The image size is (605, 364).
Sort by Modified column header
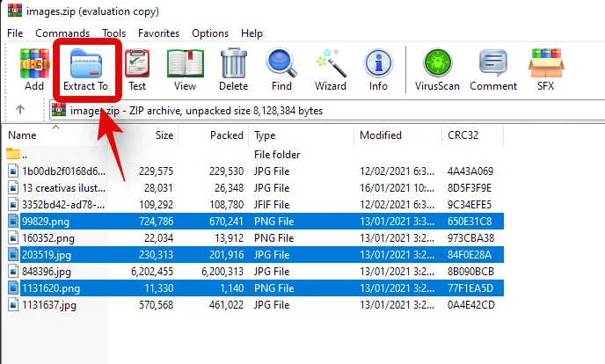[x=380, y=135]
